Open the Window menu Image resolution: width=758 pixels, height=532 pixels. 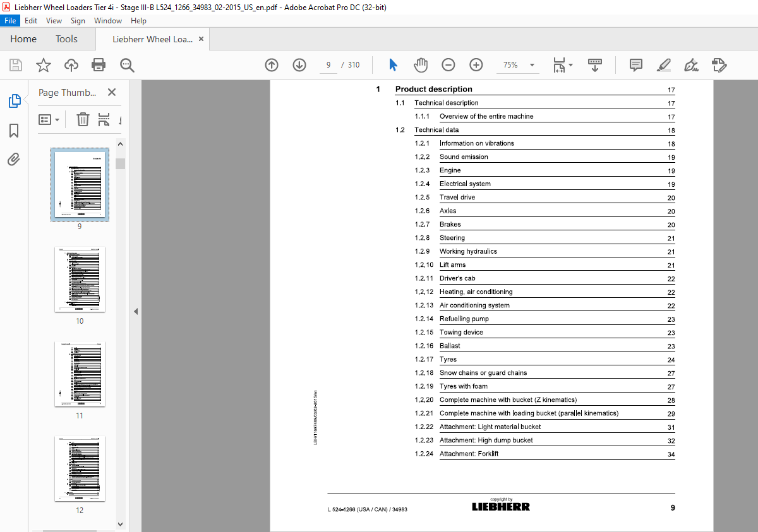pyautogui.click(x=108, y=21)
